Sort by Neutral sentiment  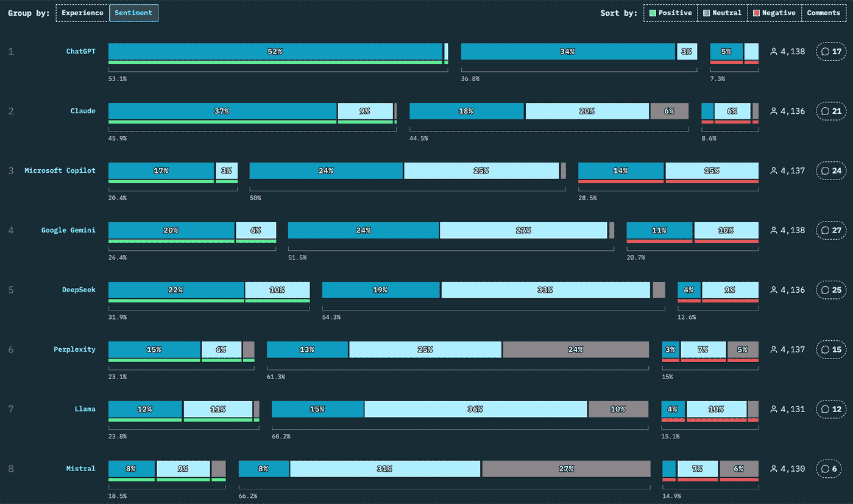[722, 13]
